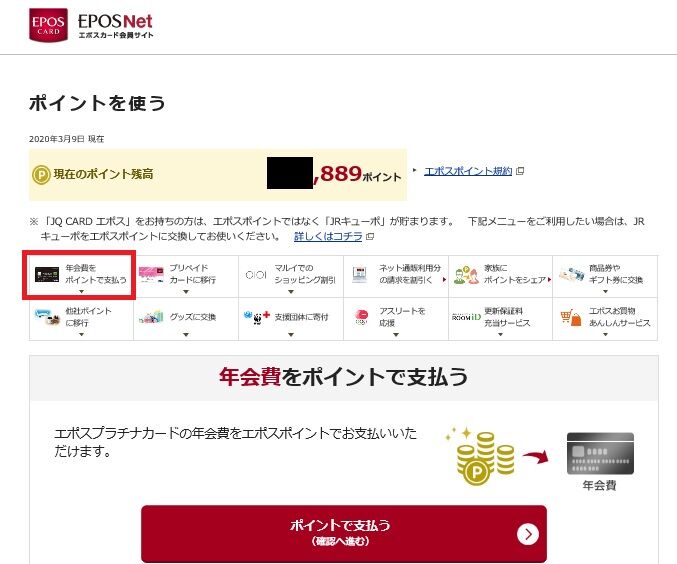Click the gift voucher icon for 商品券やギフト券に交換
This screenshot has height=564, width=677.
(x=571, y=274)
